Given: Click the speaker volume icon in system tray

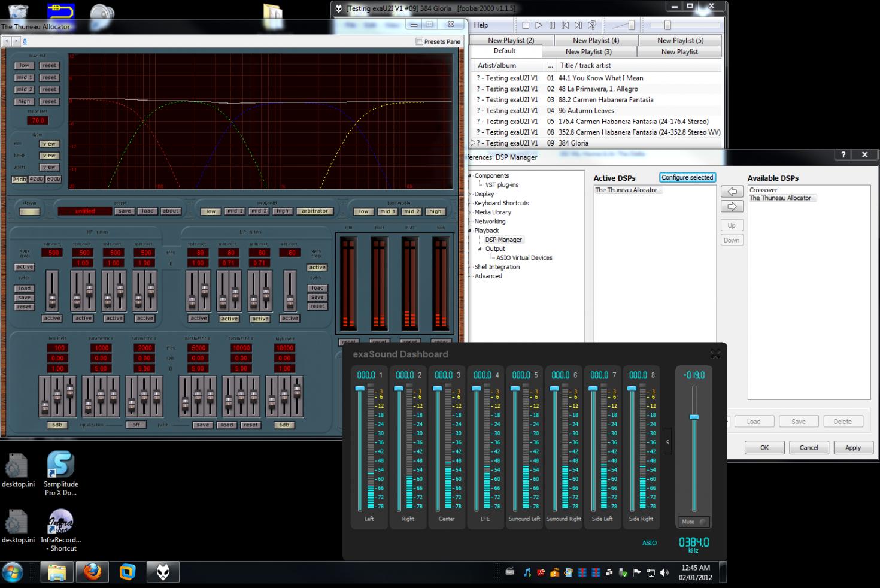Looking at the screenshot, I should [x=664, y=573].
